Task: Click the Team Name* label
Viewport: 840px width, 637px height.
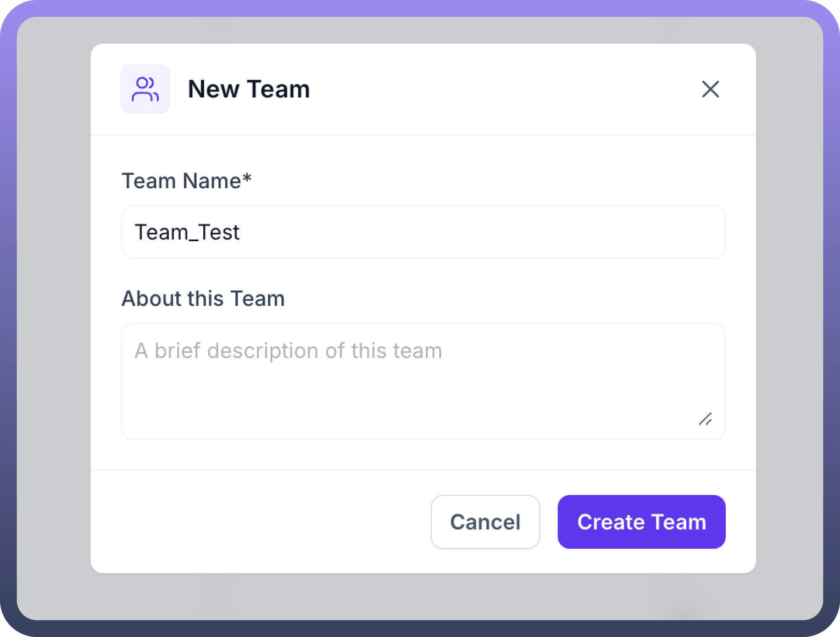Action: [186, 181]
